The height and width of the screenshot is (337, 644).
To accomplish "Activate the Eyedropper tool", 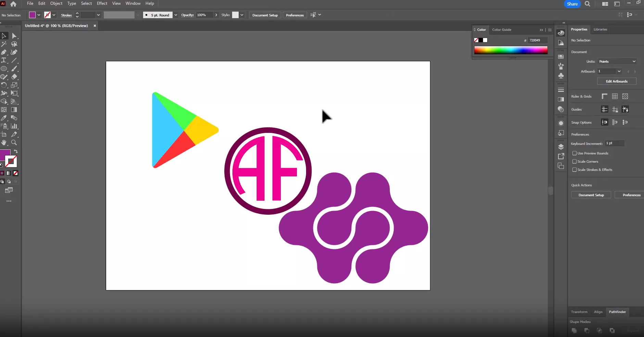I will (4, 118).
